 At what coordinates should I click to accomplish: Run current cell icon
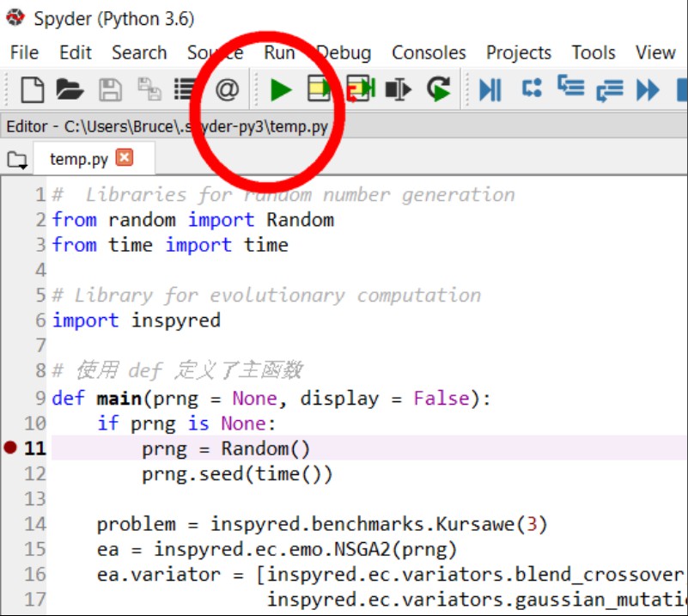tap(319, 88)
